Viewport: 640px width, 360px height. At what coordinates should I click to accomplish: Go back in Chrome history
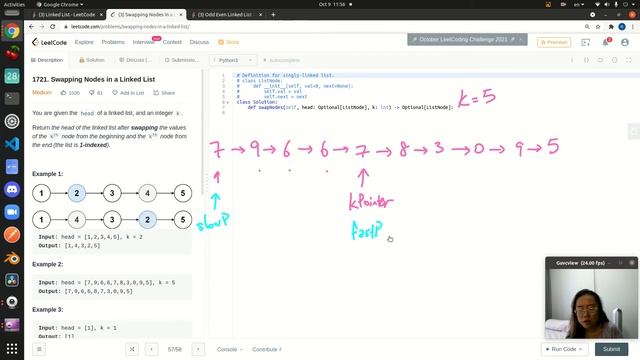pyautogui.click(x=31, y=27)
